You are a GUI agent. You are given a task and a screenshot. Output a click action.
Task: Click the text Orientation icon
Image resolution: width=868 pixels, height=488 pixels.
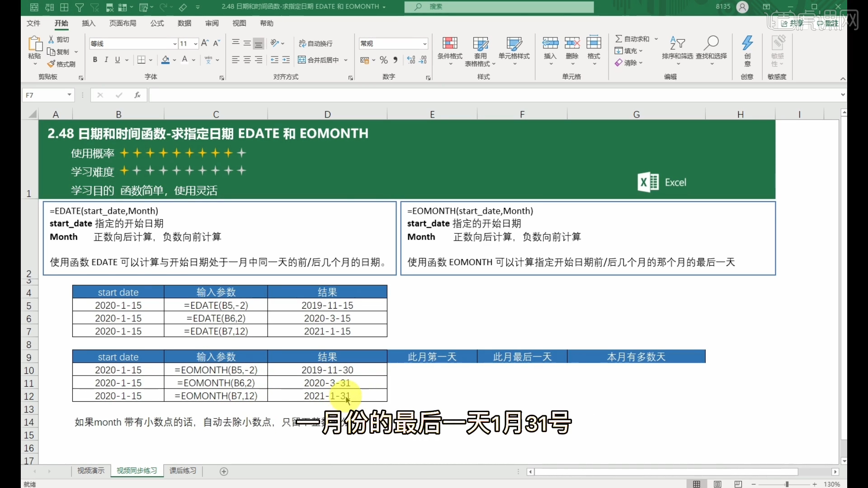[x=275, y=43]
